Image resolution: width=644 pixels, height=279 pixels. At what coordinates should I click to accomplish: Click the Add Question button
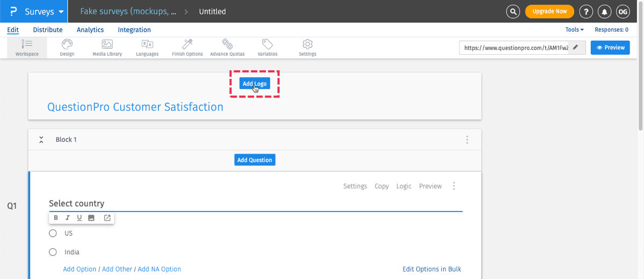coord(255,160)
